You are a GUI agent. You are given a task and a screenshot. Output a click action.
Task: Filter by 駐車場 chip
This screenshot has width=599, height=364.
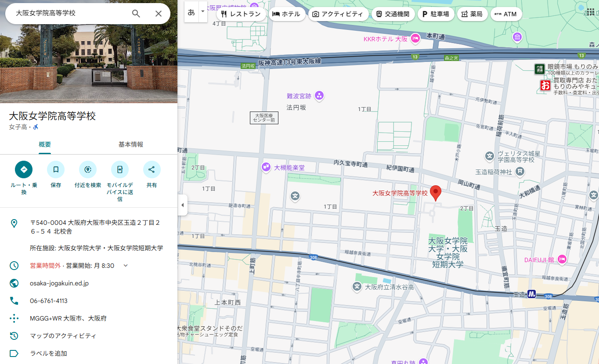tap(436, 14)
